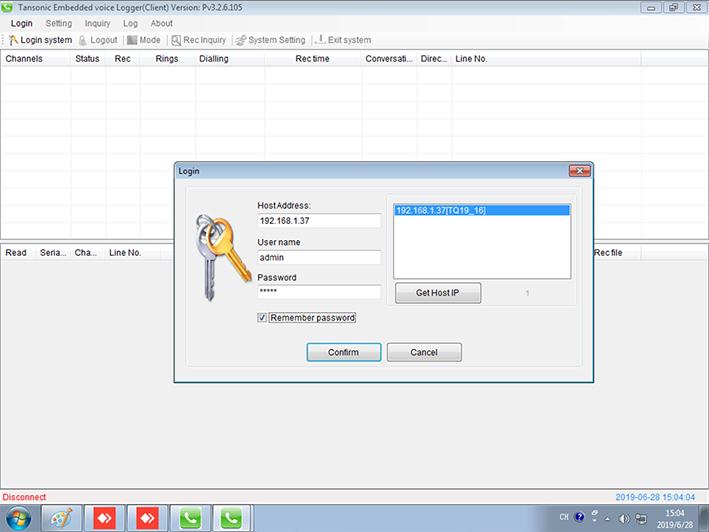
Task: Click the volume icon in system tray
Action: coord(623,518)
